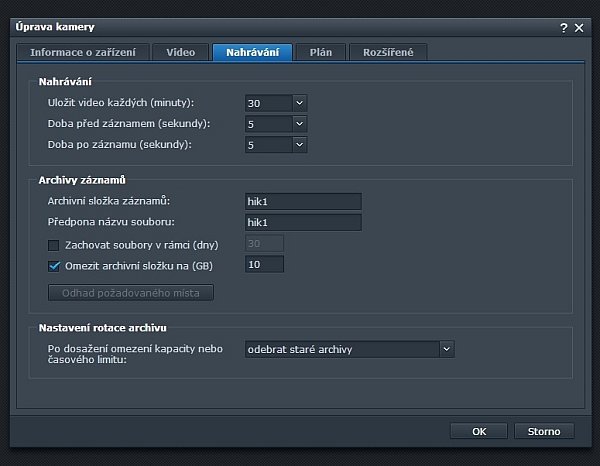This screenshot has height=466, width=600.
Task: Click the Omezit archivní složku na (GB) label
Action: pyautogui.click(x=139, y=266)
